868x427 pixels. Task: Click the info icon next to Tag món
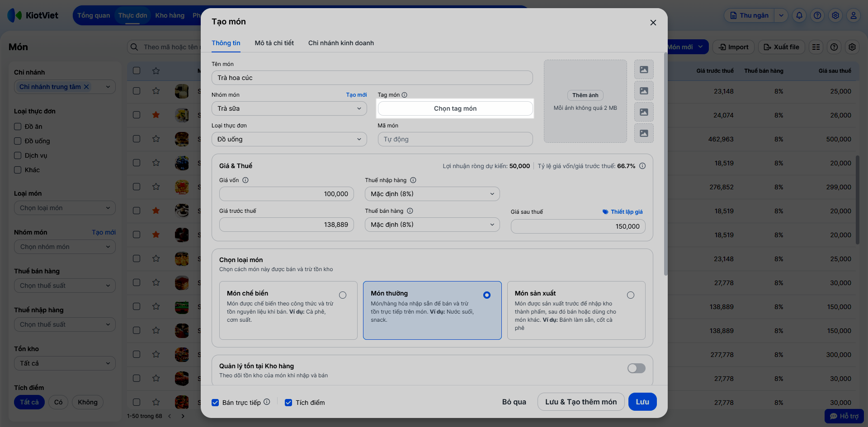point(405,95)
